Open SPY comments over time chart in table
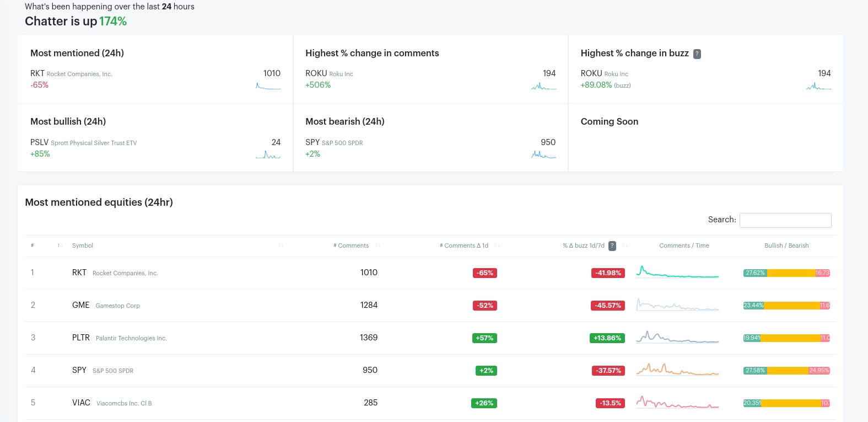The width and height of the screenshot is (868, 422). (x=677, y=370)
